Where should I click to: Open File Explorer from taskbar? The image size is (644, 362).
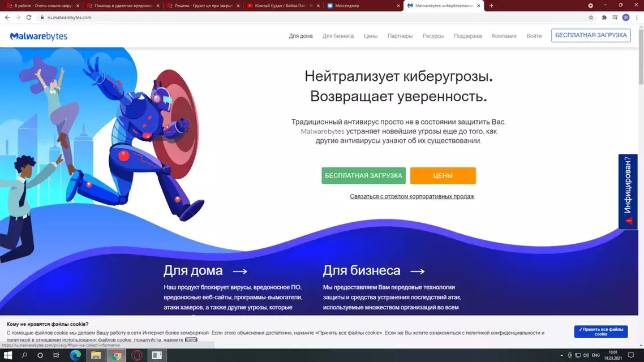pyautogui.click(x=96, y=355)
